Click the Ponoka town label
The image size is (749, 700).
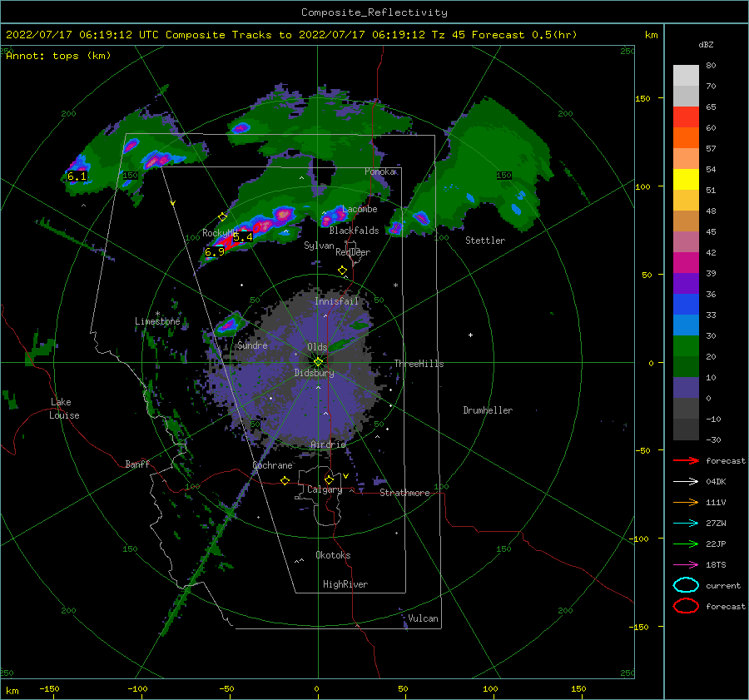coord(379,171)
